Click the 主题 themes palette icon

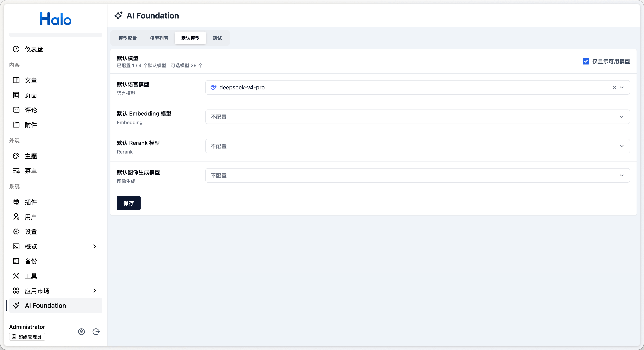coord(16,156)
